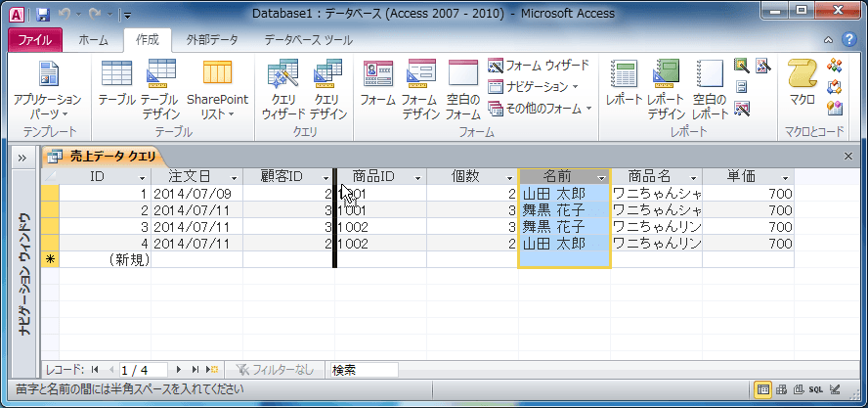Open the ID column filter dropdown

(x=143, y=178)
